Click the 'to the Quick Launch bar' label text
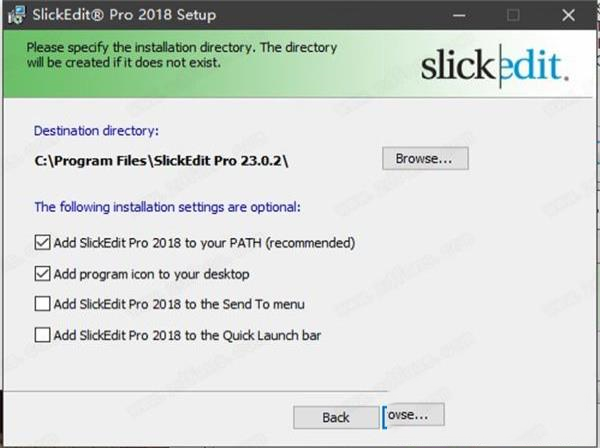Viewport: 600px width, 448px height. (253, 336)
